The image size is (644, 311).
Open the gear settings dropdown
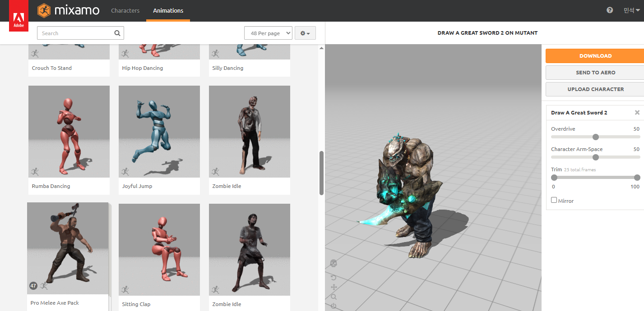tap(305, 33)
